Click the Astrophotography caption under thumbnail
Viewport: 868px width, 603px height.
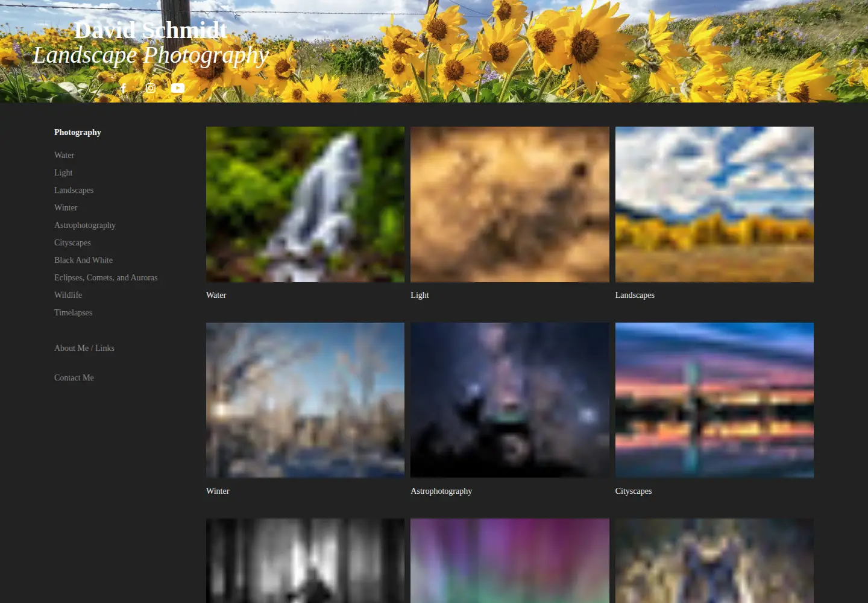tap(441, 491)
